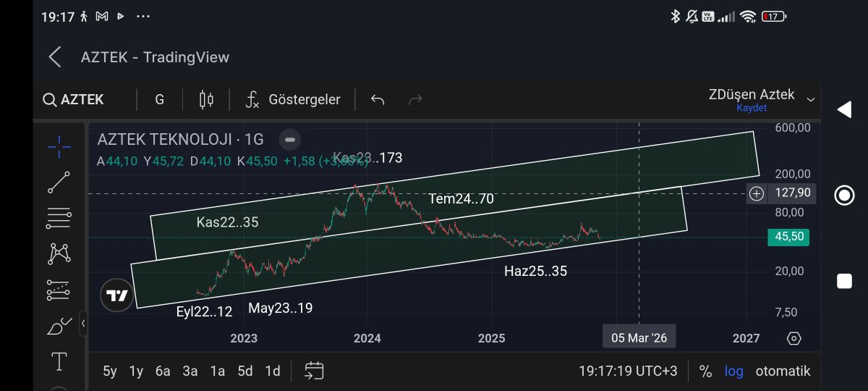Image resolution: width=868 pixels, height=391 pixels.
Task: Tap the Android recent apps square button
Action: click(844, 282)
